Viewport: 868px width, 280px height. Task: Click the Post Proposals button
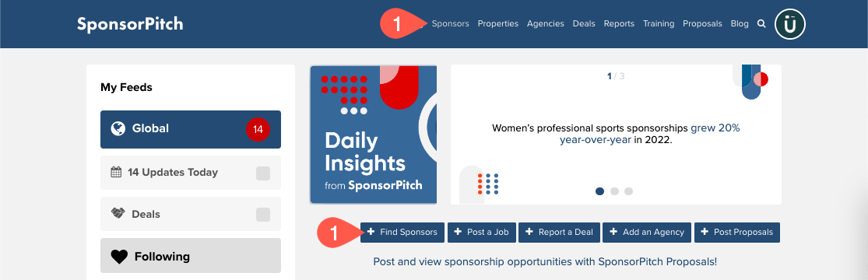tap(736, 233)
